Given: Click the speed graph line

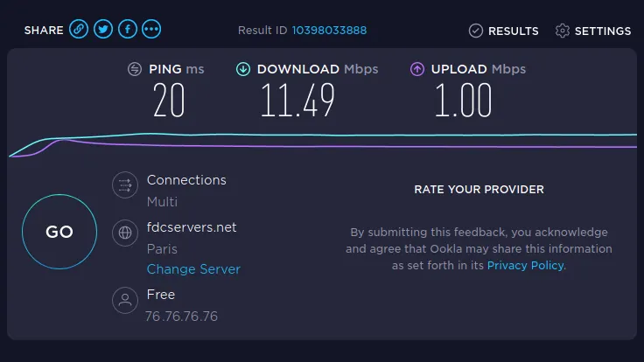Looking at the screenshot, I should coord(322,141).
